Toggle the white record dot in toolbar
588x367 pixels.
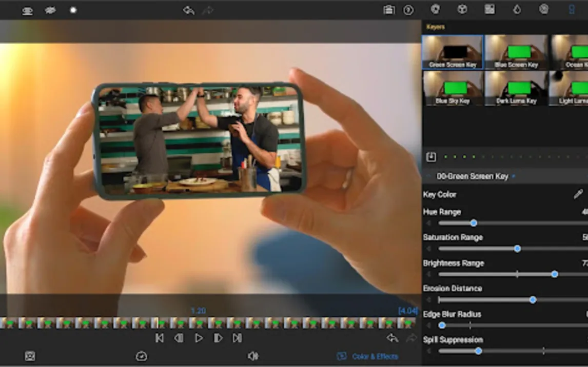click(73, 10)
